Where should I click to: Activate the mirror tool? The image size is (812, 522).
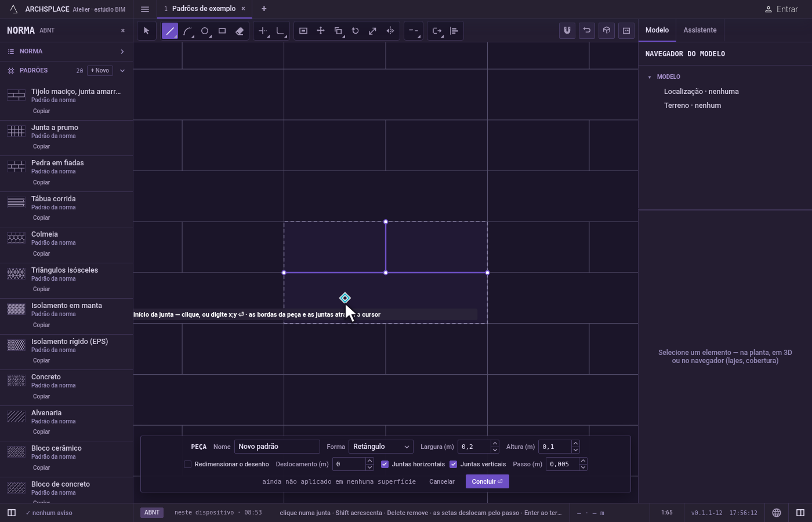390,31
